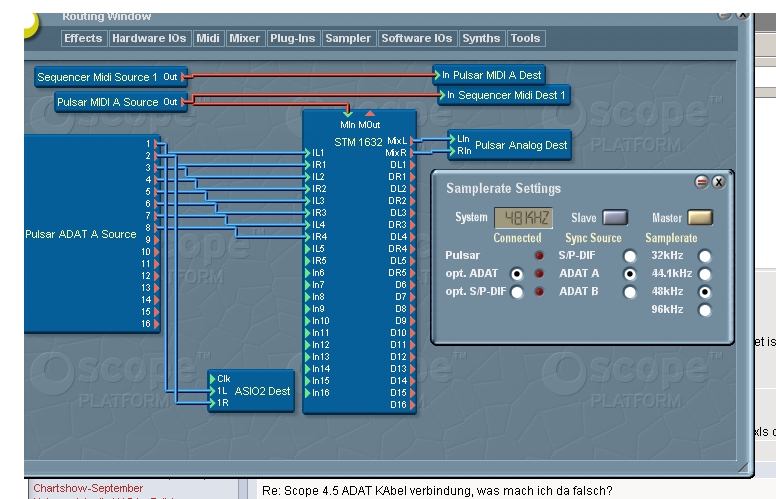Click the Re: Scope 4.5 ADAT post title

coord(437,491)
